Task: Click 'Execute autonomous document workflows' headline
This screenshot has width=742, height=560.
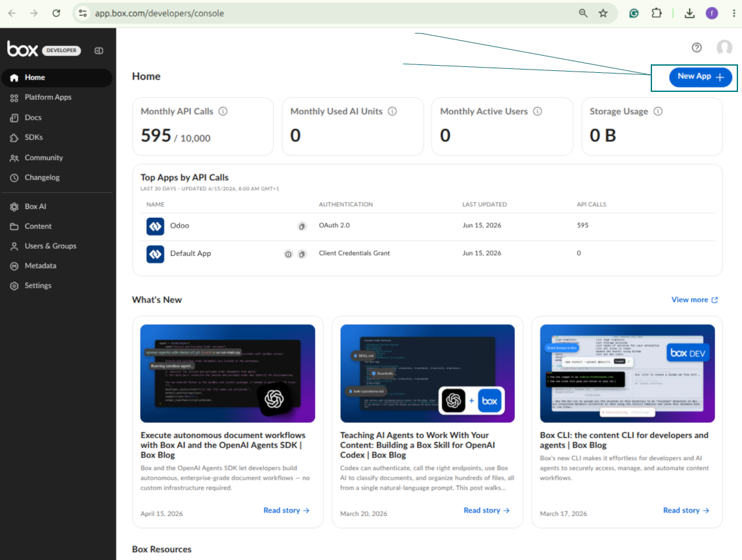Action: 223,445
